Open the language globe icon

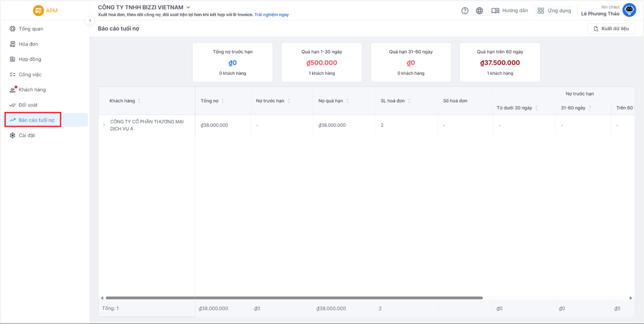click(479, 11)
